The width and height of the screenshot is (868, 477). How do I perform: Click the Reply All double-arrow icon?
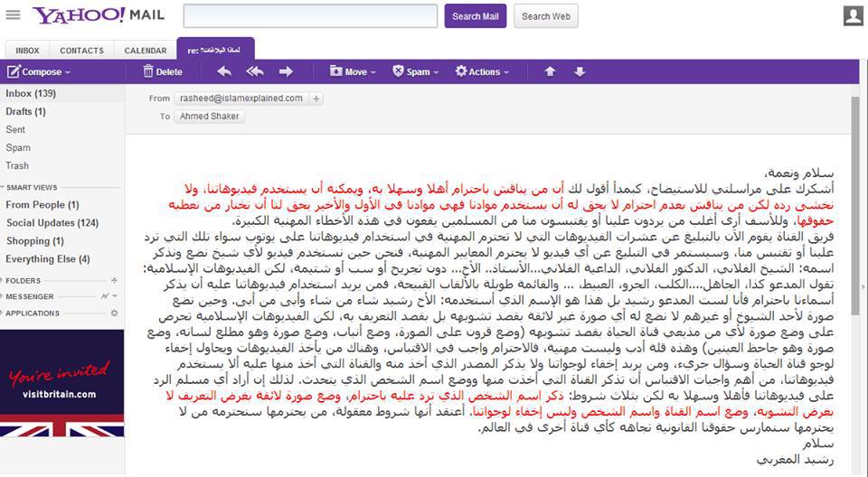(x=255, y=72)
